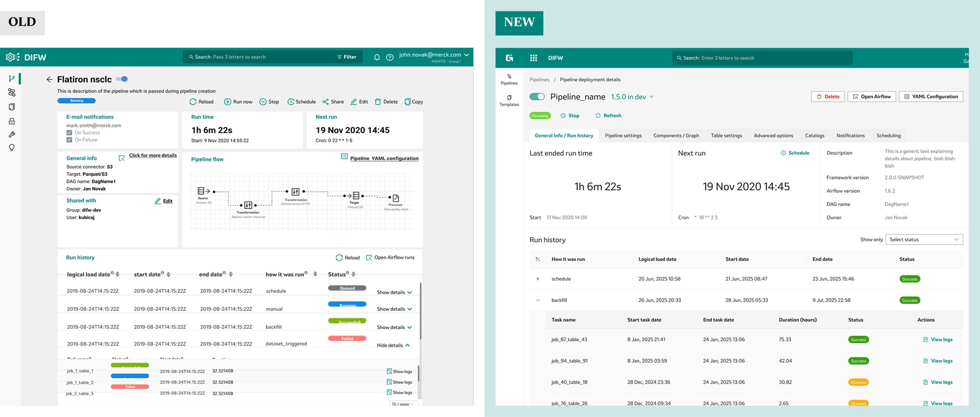Open the 10 / page pagination dropdown
This screenshot has height=417, width=980.
403,404
